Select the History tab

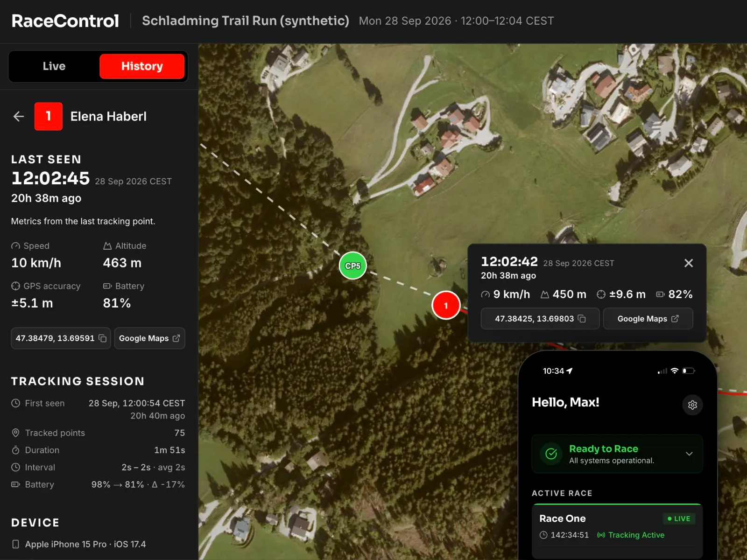click(x=142, y=66)
